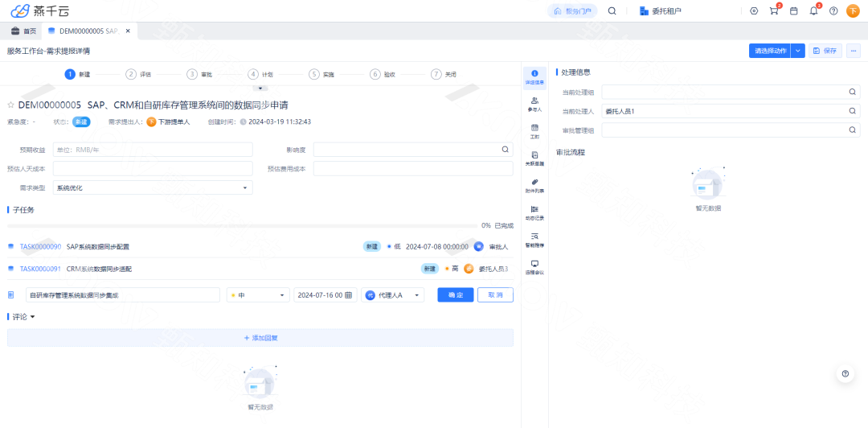Collapse the 评论 section

[33, 317]
